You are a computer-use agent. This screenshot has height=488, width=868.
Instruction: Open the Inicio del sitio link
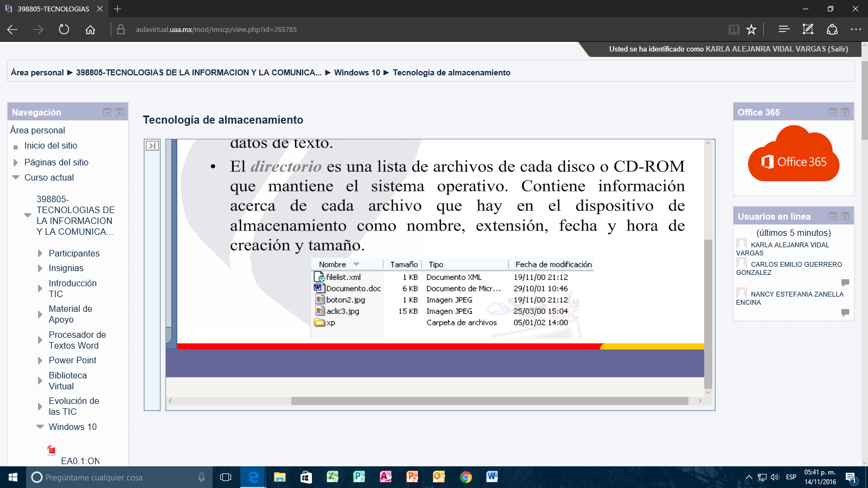pyautogui.click(x=50, y=145)
